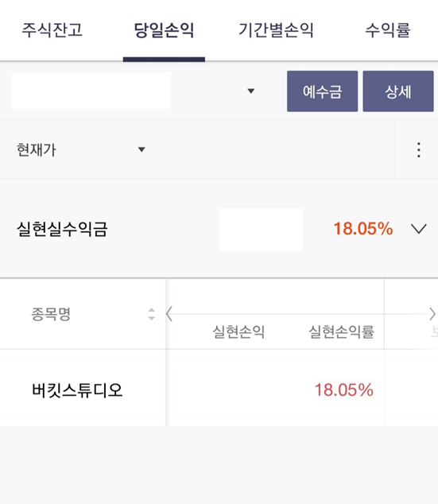Click the left column-scroll arrow
The height and width of the screenshot is (504, 438).
(x=169, y=314)
